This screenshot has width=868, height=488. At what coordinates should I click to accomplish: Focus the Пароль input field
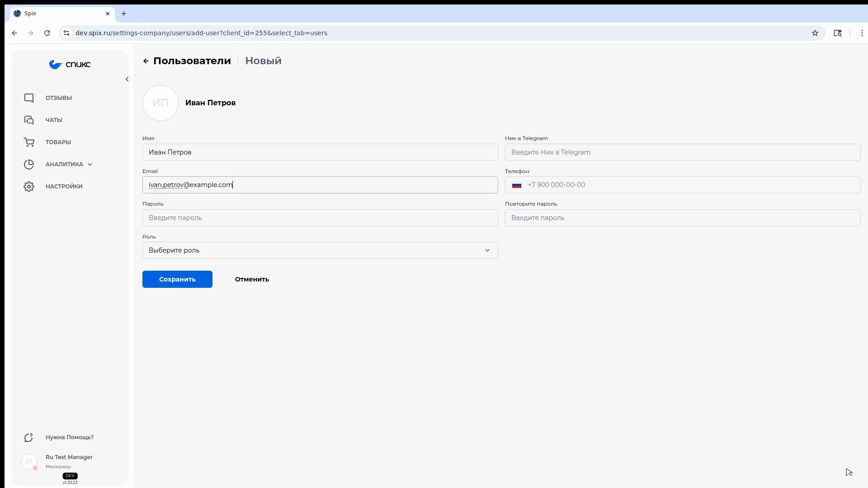(x=320, y=218)
